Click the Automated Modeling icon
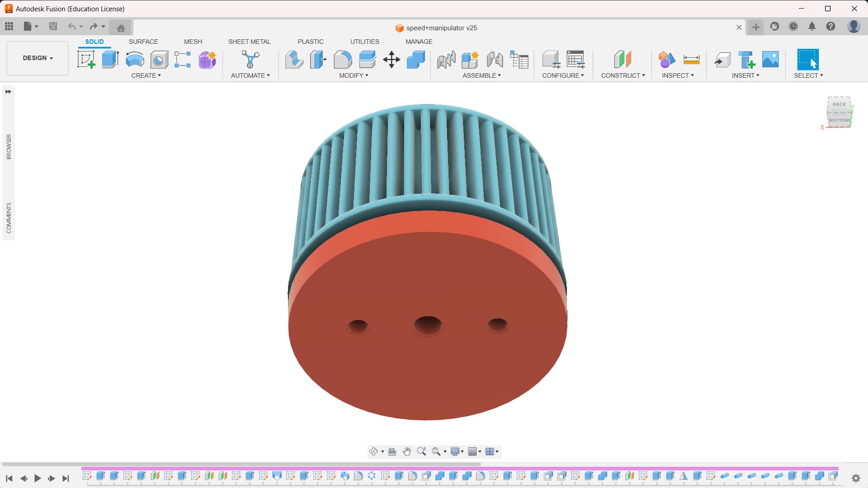The height and width of the screenshot is (488, 868). click(250, 60)
